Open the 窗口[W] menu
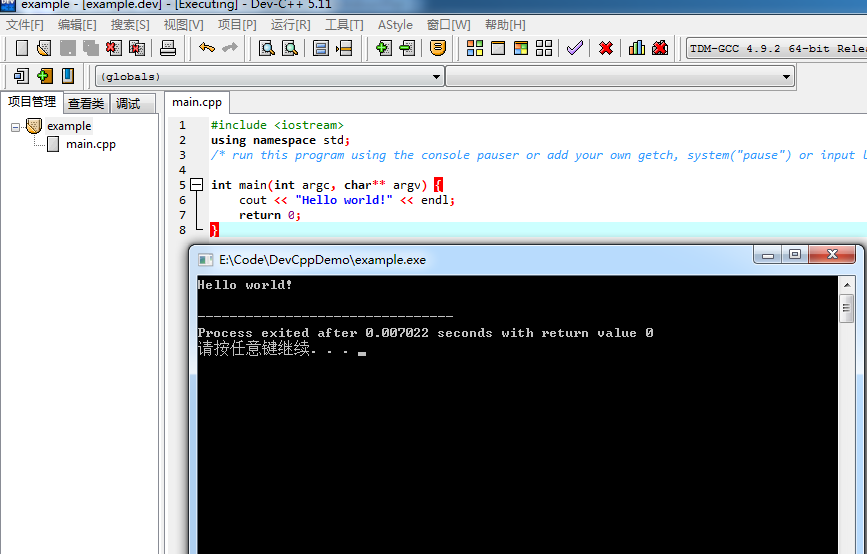The width and height of the screenshot is (867, 554). click(x=448, y=25)
